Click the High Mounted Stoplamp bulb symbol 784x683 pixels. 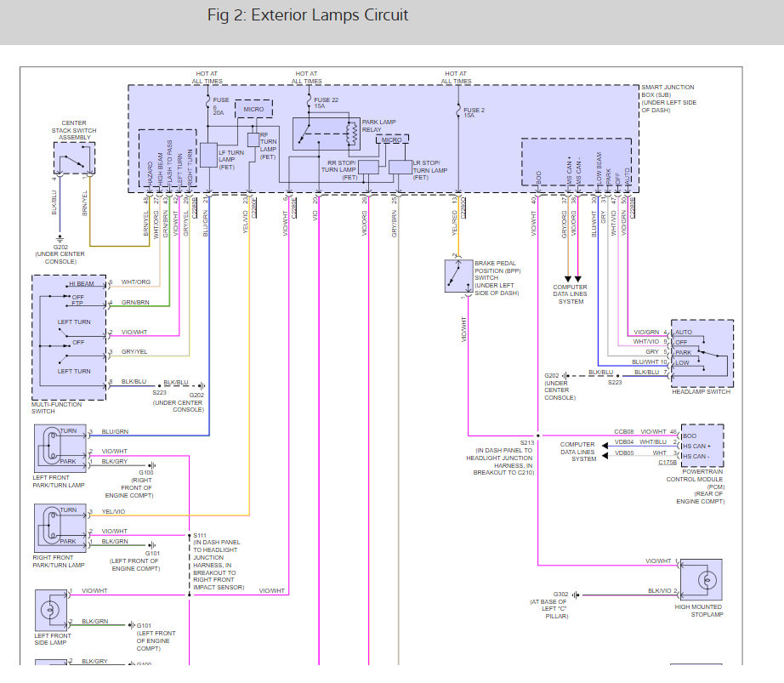point(707,580)
